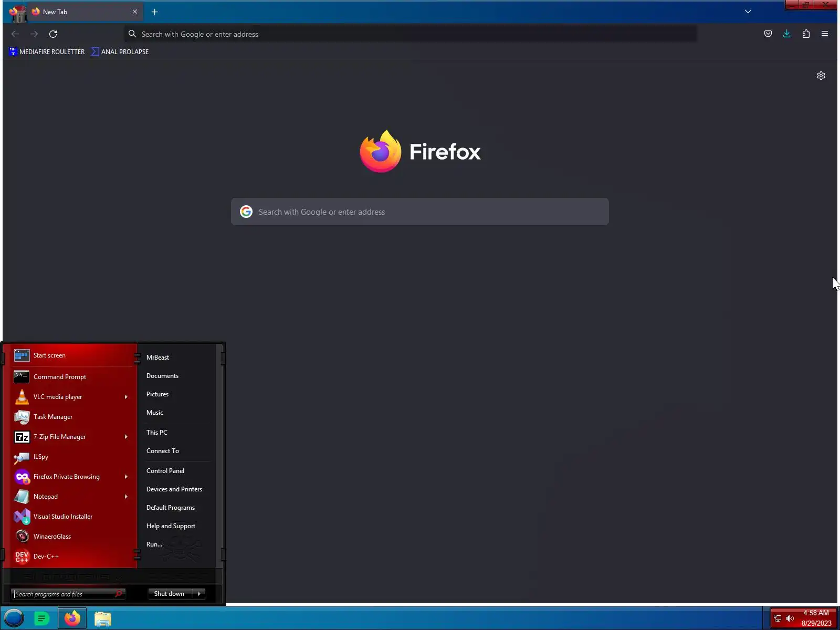Select the New Tab tab
The height and width of the screenshot is (630, 840).
(x=85, y=12)
